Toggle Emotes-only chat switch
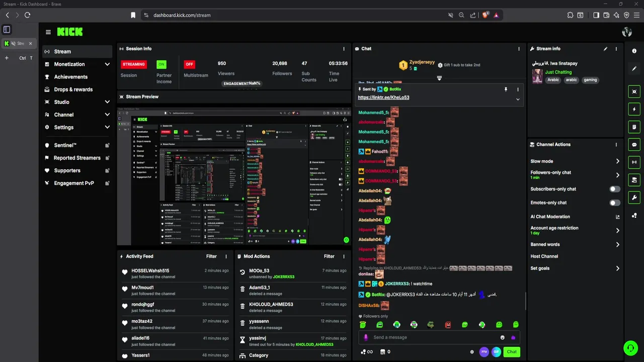This screenshot has width=644, height=362. coord(615,203)
